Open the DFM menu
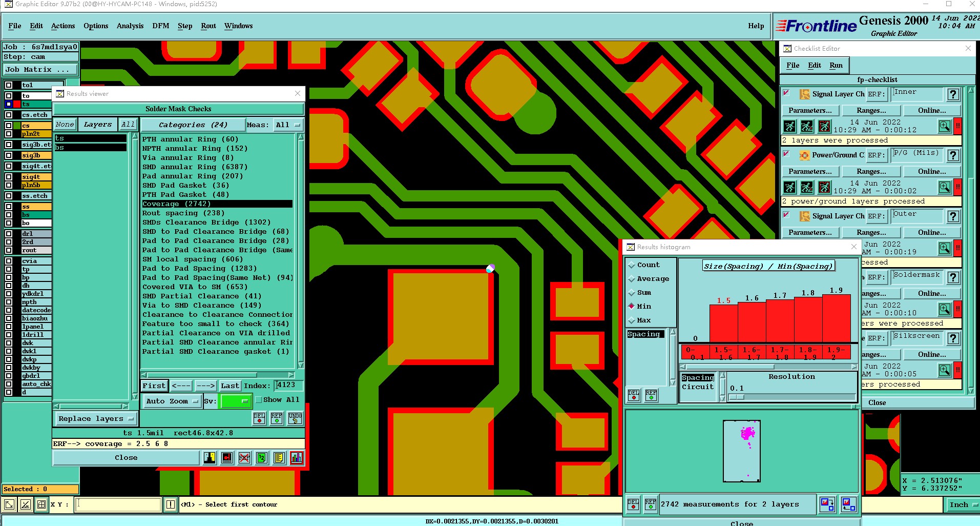980x526 pixels. [160, 26]
